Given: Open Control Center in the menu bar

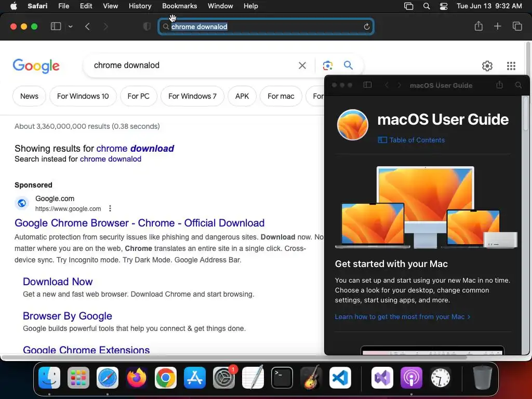Looking at the screenshot, I should [444, 6].
